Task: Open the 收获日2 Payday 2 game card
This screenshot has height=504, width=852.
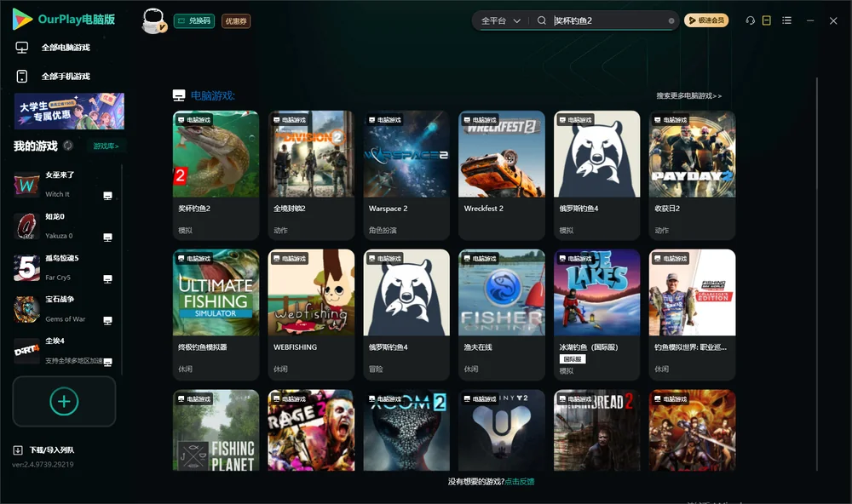Action: coord(692,175)
